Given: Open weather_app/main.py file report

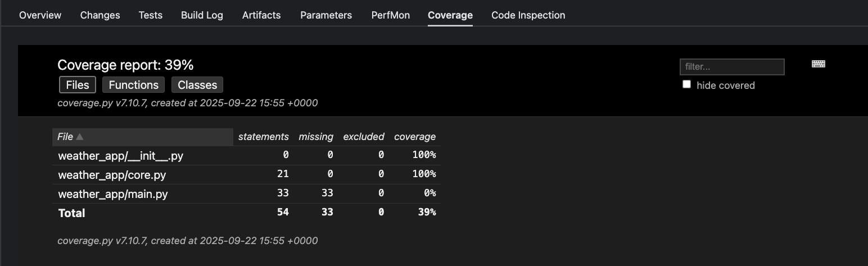Looking at the screenshot, I should (113, 194).
